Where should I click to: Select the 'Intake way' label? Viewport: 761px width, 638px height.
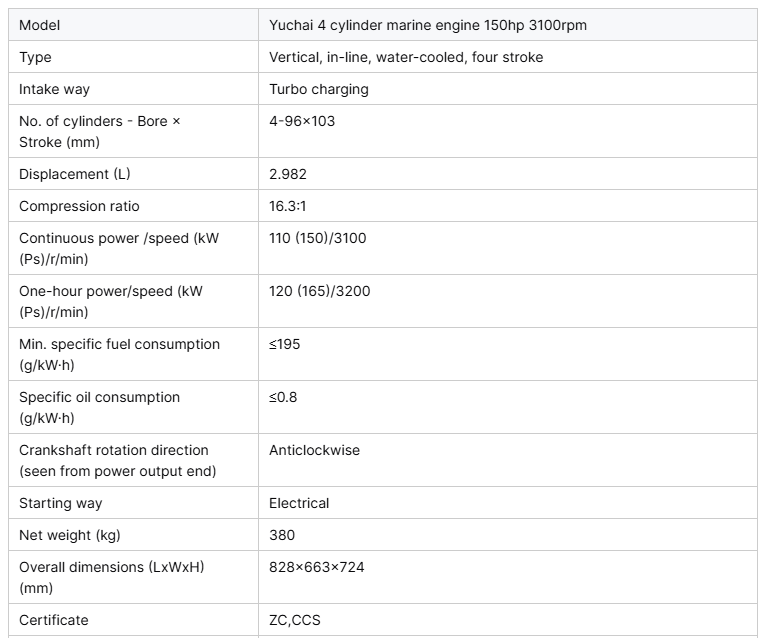pos(54,89)
